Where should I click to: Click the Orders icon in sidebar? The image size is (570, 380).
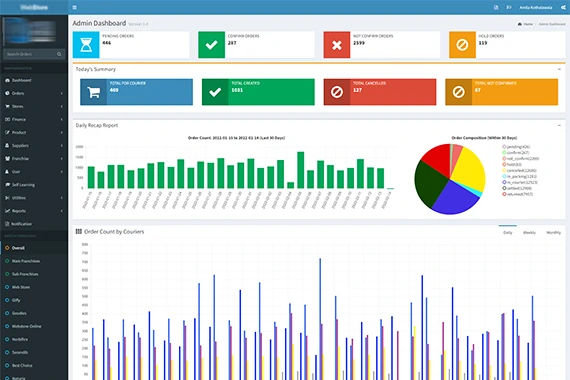7,93
